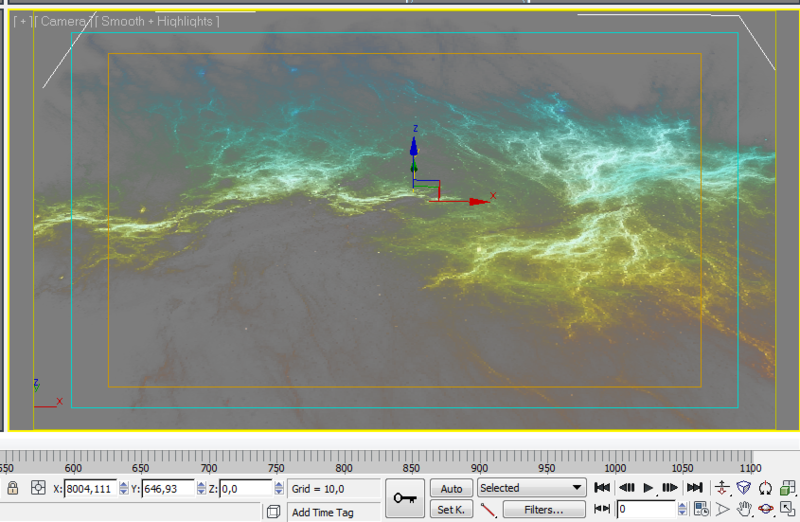Toggle Key Mode next to frame field
This screenshot has width=800, height=522.
point(603,510)
